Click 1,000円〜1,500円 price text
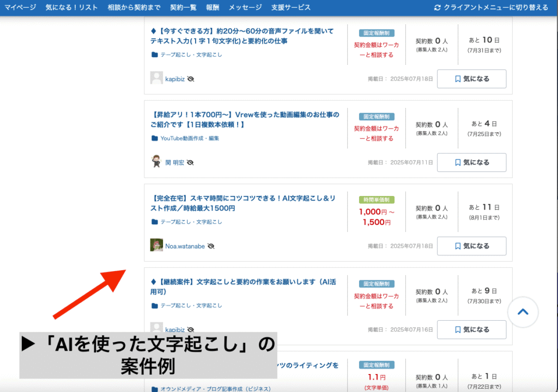 coord(377,217)
